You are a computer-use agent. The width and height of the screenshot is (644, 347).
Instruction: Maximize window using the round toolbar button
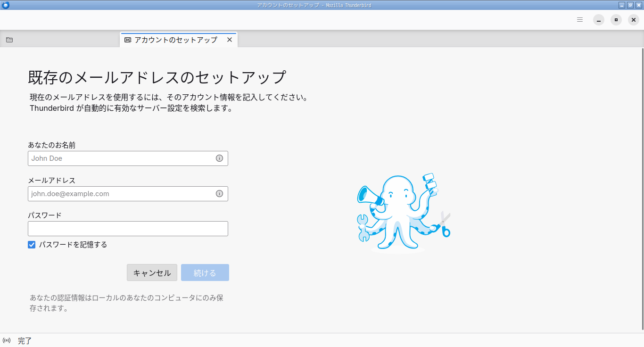click(616, 20)
